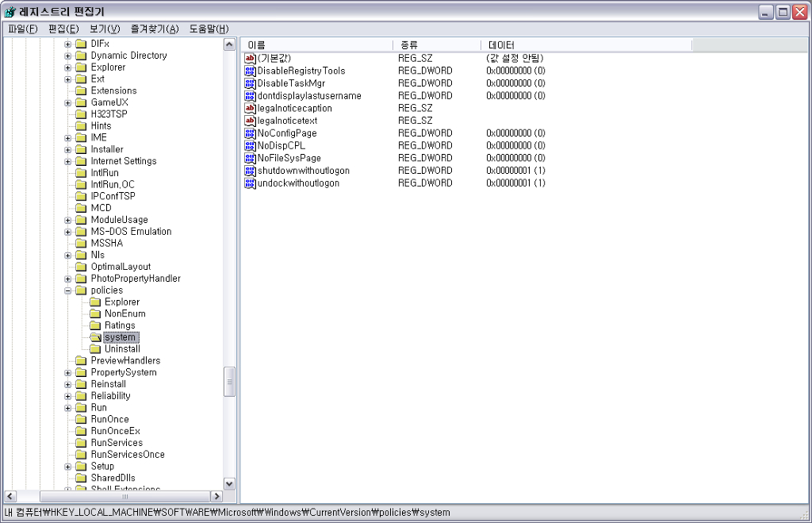Image resolution: width=812 pixels, height=523 pixels.
Task: Click the shutdownwithoutlogon value icon
Action: click(x=250, y=171)
